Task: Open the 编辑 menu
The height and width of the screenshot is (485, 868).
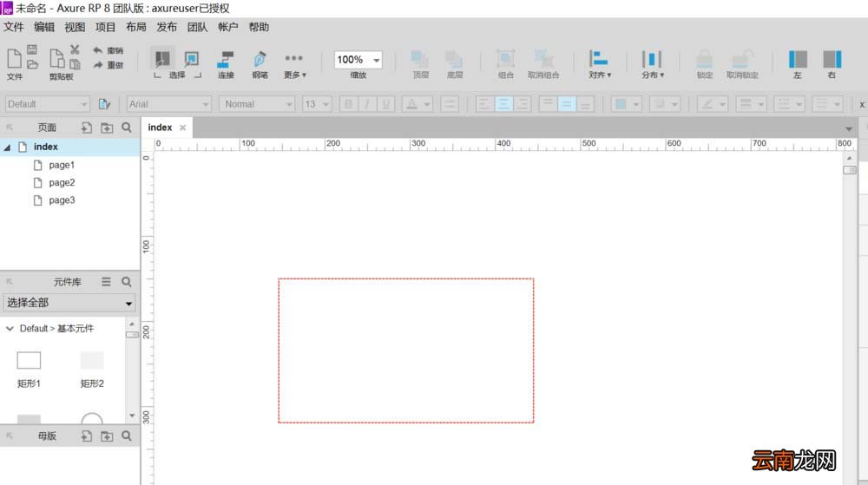Action: (44, 27)
